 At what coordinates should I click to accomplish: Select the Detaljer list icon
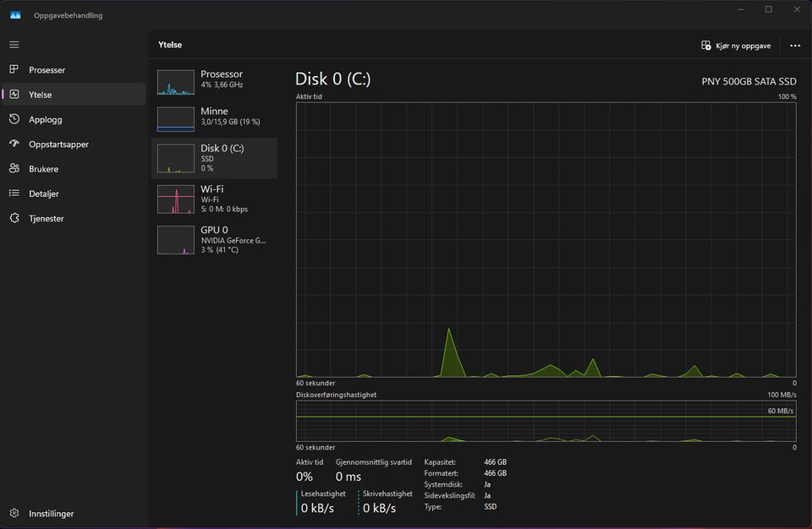14,194
